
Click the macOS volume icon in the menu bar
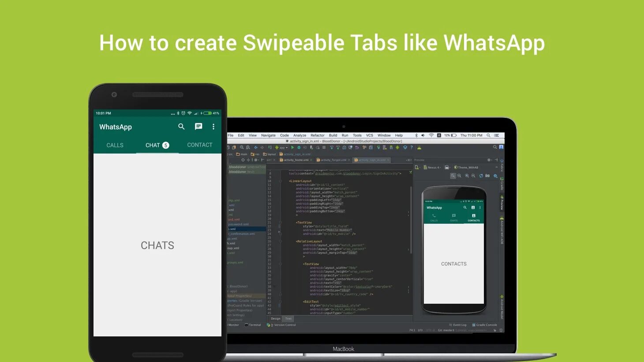[423, 136]
